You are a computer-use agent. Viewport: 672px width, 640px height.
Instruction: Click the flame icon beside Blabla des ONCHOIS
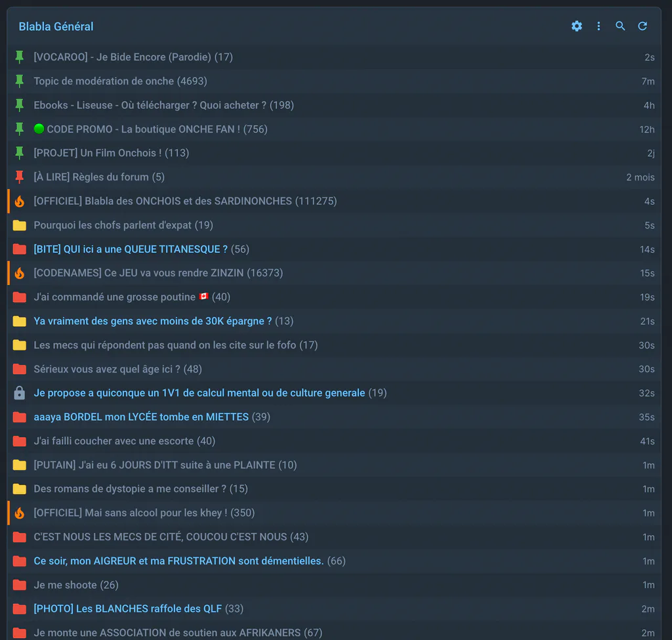pos(19,201)
